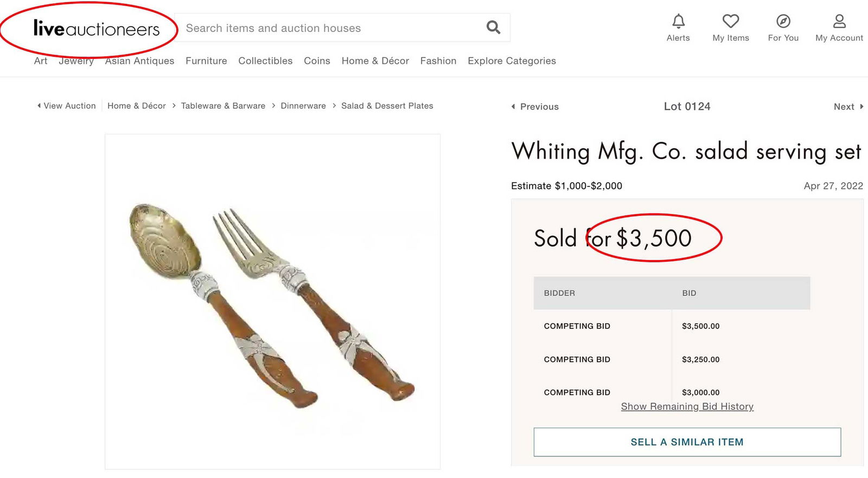Open the Asian Antiques category
This screenshot has width=868, height=478.
[139, 61]
